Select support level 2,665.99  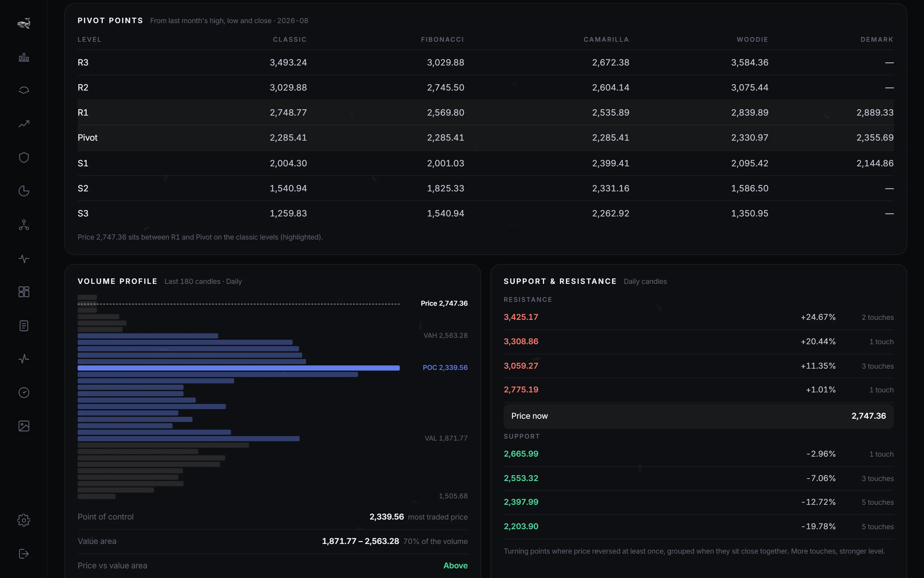(x=521, y=454)
